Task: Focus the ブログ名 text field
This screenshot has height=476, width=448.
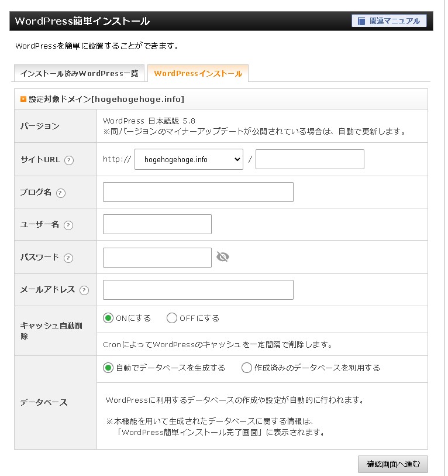Action: click(198, 192)
